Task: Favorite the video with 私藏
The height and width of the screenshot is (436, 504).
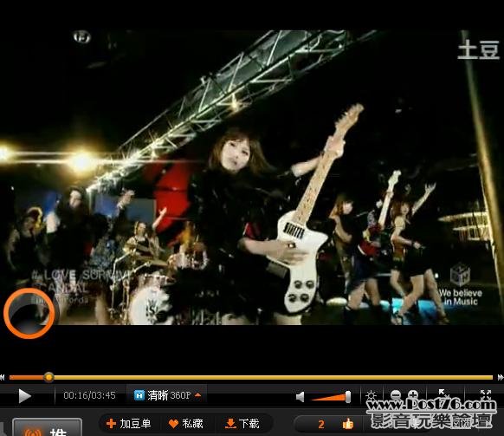Action: [x=186, y=424]
